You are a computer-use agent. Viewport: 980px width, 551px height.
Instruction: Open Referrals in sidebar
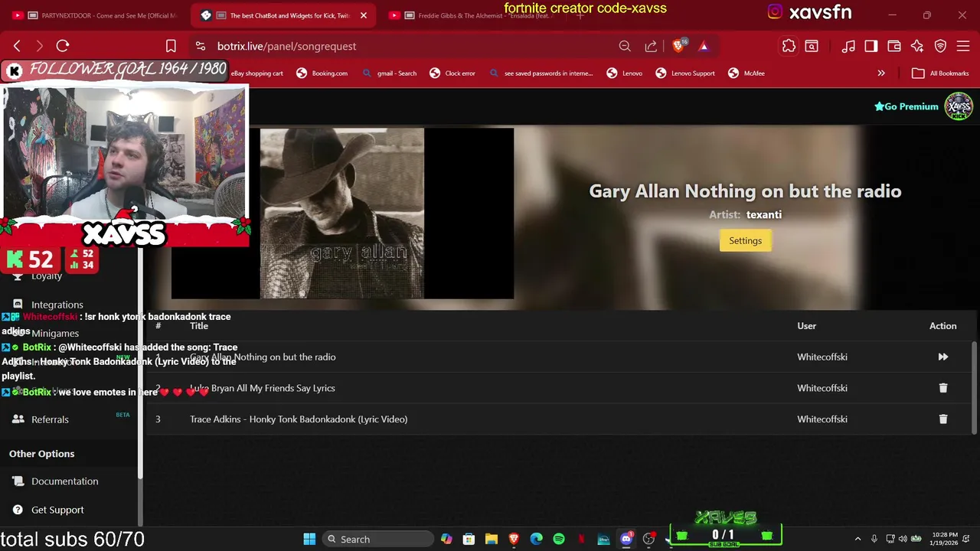[50, 419]
